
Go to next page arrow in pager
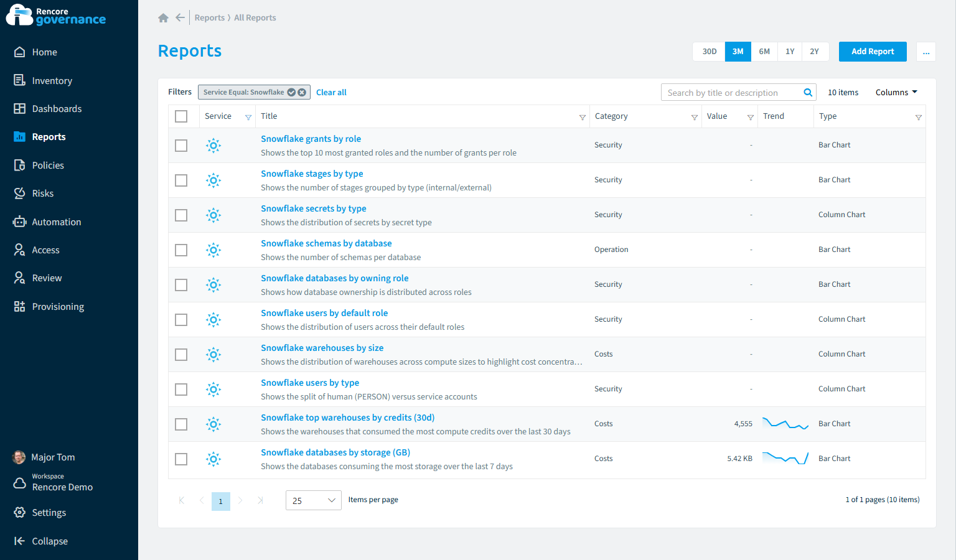(x=240, y=500)
